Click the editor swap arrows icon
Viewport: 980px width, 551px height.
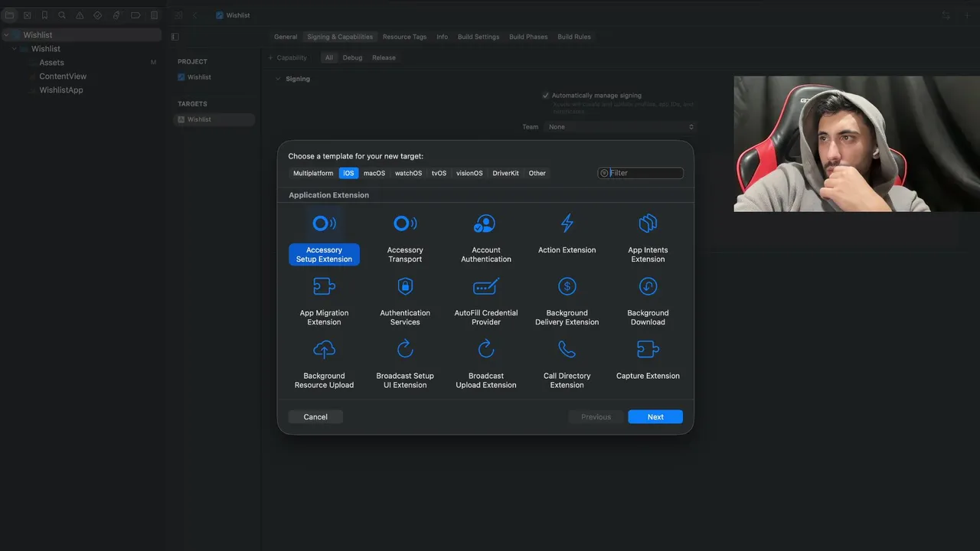pos(946,15)
